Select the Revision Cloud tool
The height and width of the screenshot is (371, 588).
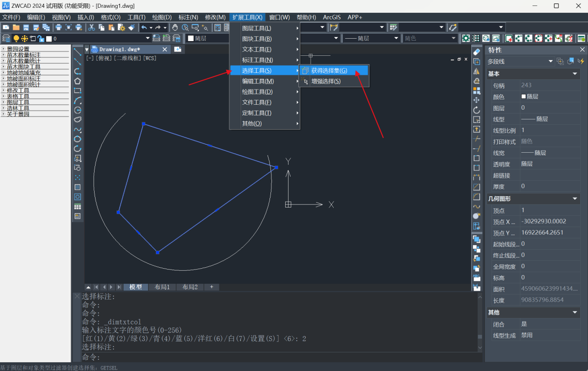(x=77, y=119)
